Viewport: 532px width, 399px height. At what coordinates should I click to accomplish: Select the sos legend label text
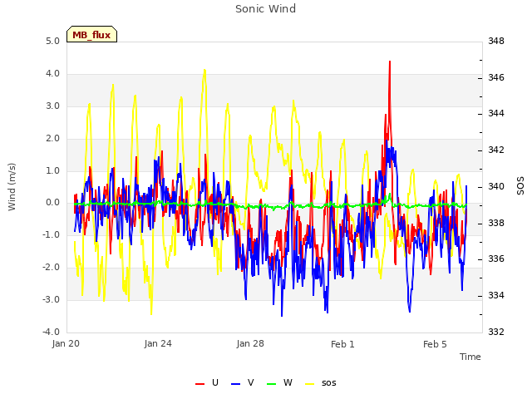click(x=329, y=383)
